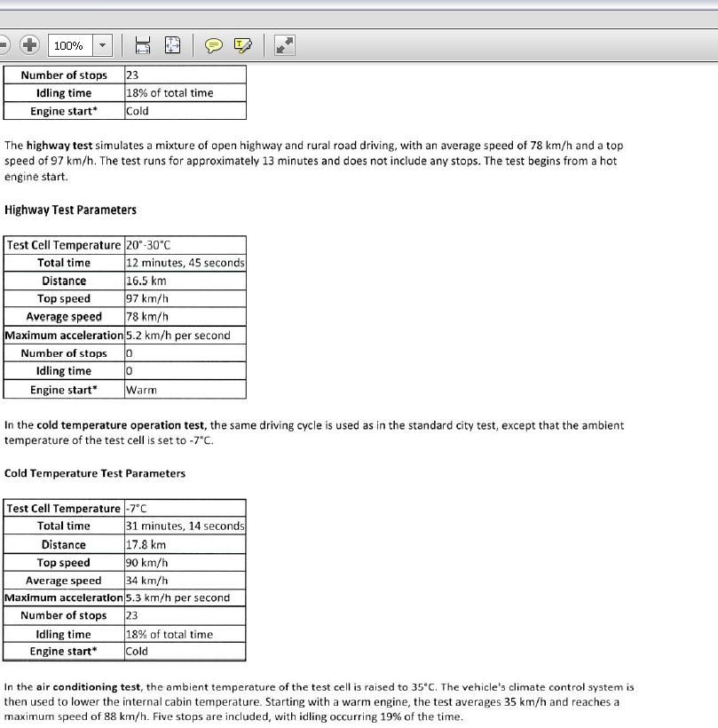The image size is (718, 728).
Task: Open the zoom percentage dropdown arrow
Action: [102, 45]
